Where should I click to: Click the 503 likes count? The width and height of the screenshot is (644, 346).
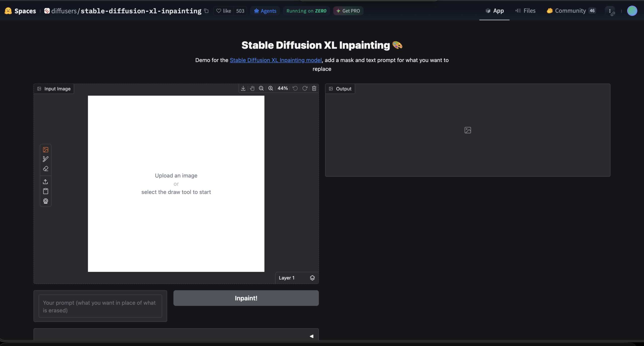[x=240, y=11]
